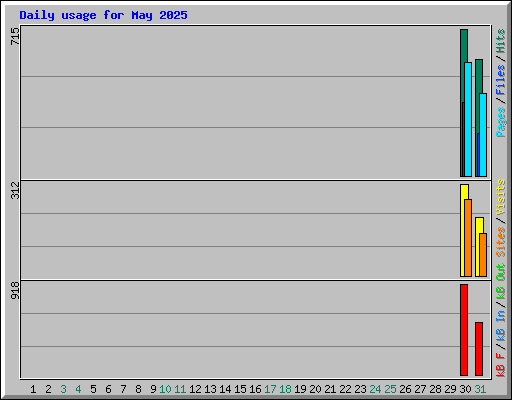Click weekend day 17 on the x-axis
Image resolution: width=512 pixels, height=400 pixels.
coord(270,389)
